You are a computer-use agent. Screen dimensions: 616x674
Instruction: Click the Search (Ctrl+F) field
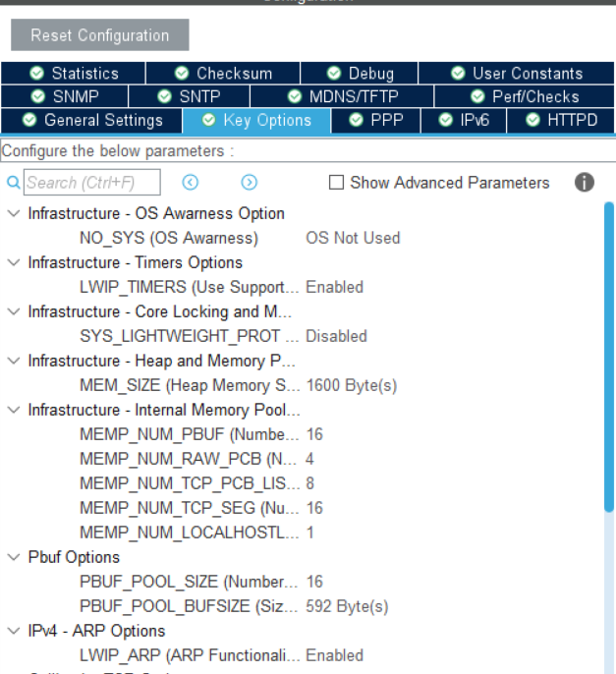[x=92, y=183]
